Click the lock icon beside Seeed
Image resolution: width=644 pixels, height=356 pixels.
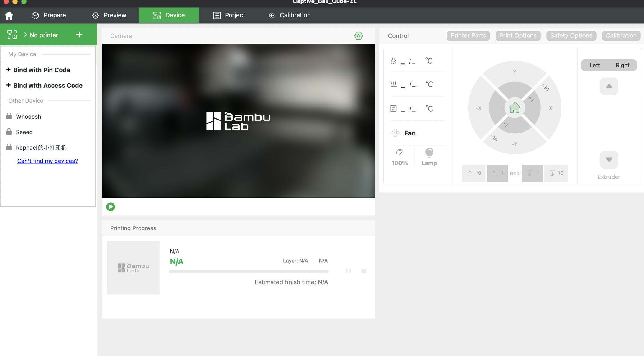9,132
